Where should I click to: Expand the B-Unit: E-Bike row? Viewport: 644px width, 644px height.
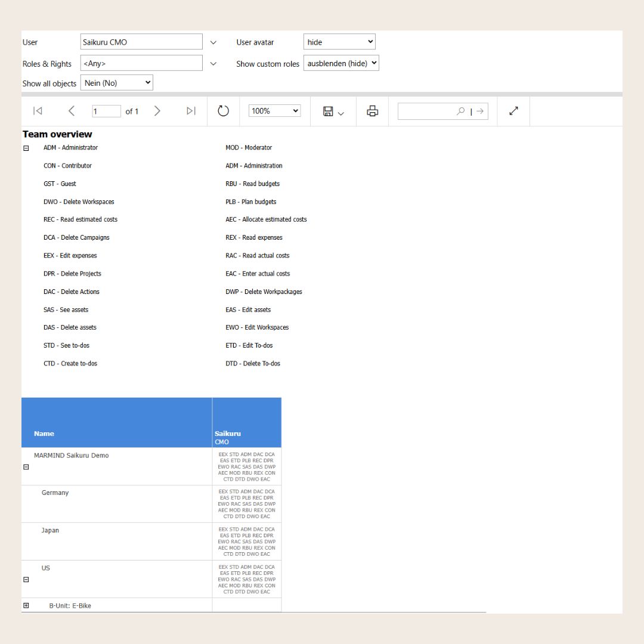(26, 606)
